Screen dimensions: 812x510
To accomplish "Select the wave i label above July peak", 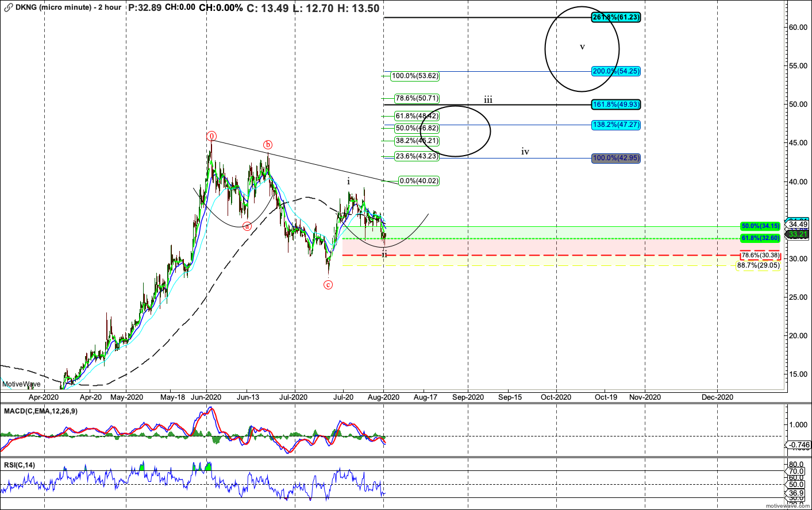I will [x=348, y=181].
